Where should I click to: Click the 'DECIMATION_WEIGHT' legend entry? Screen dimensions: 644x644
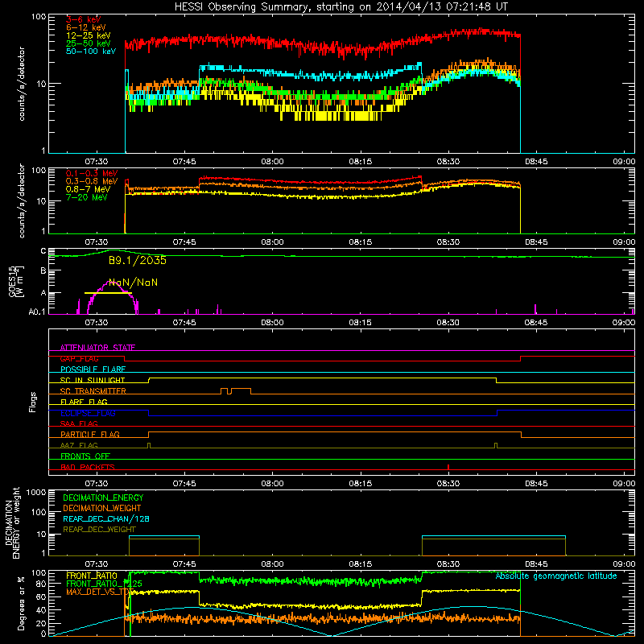[x=102, y=508]
